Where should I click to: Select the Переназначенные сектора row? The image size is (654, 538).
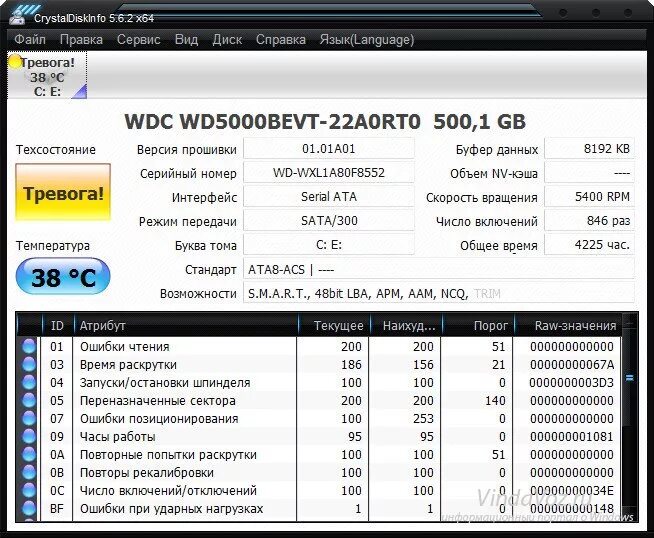(319, 400)
